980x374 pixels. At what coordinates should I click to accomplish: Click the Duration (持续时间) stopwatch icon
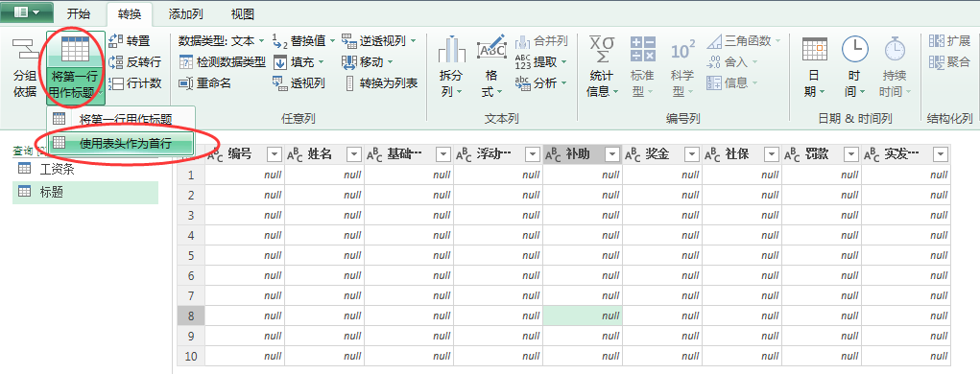(895, 49)
